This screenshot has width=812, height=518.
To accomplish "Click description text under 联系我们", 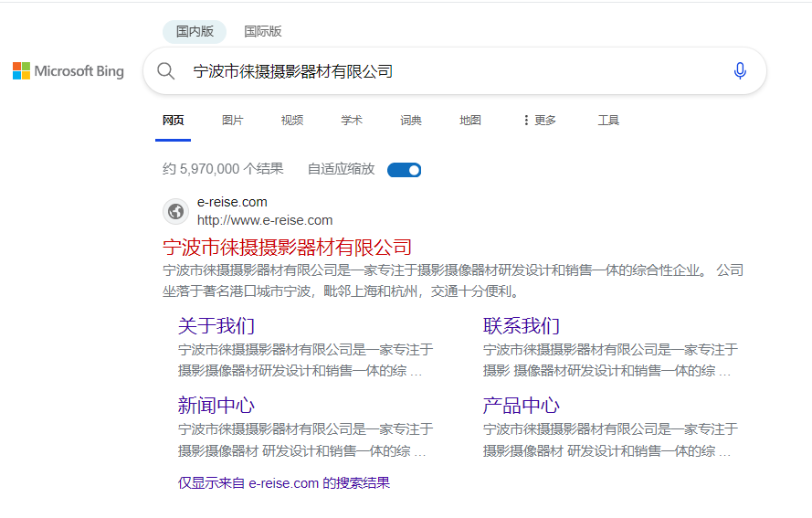I will pyautogui.click(x=610, y=360).
